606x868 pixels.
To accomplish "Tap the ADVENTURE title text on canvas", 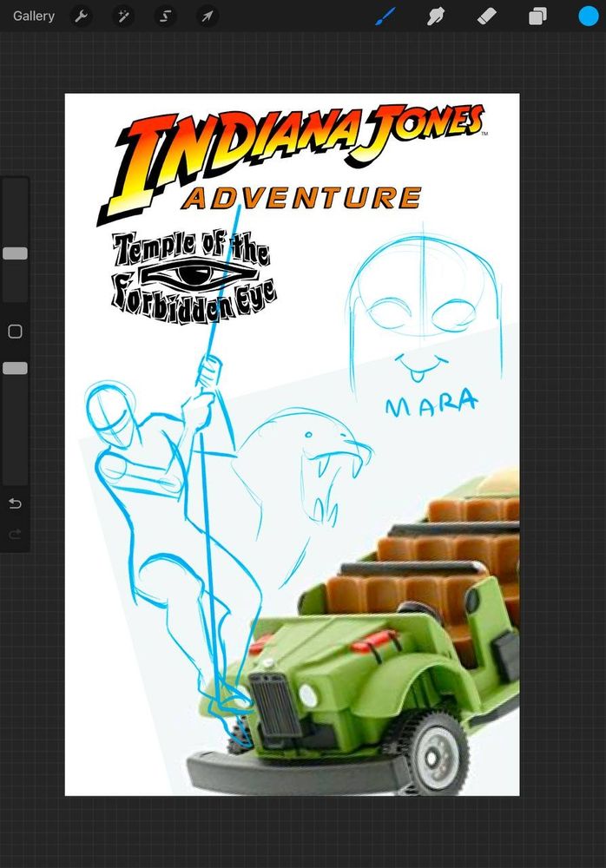I will click(x=302, y=198).
